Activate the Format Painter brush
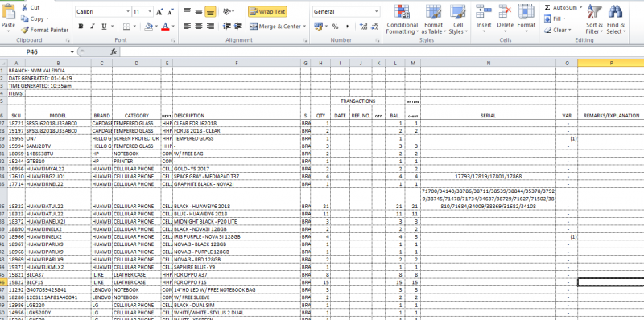The height and width of the screenshot is (320, 644). pos(25,30)
